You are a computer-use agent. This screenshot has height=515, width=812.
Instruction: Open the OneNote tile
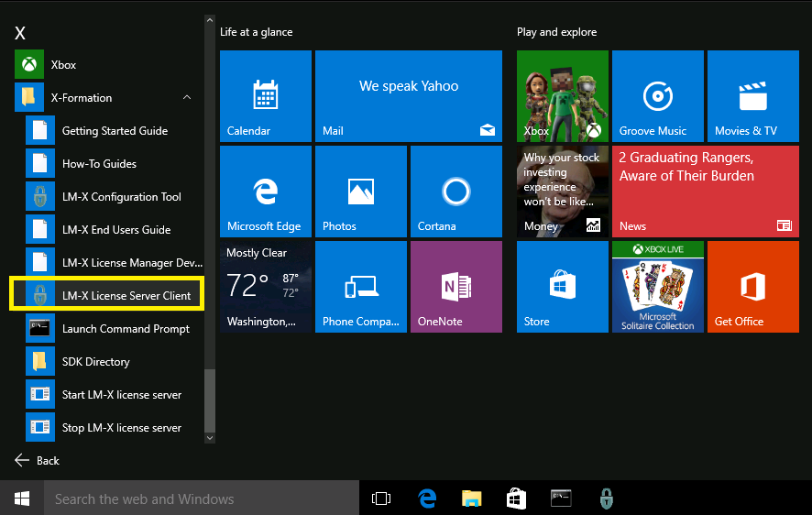pyautogui.click(x=456, y=287)
